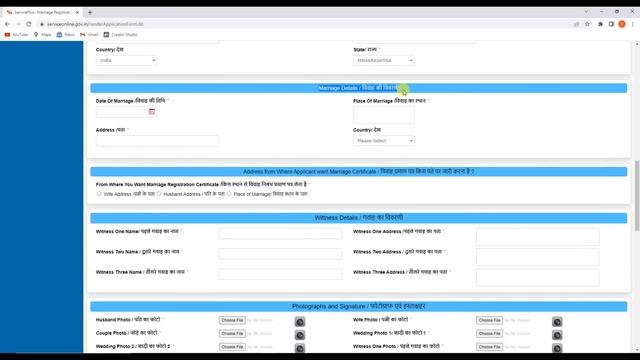The width and height of the screenshot is (640, 360).
Task: Choose File for Wedding Photo 1
Action: tap(489, 334)
